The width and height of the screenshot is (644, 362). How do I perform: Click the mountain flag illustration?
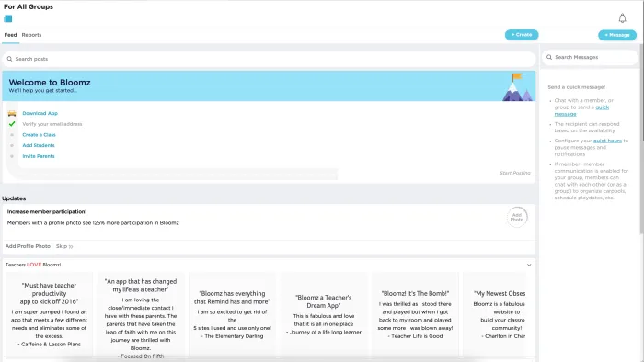tap(517, 87)
